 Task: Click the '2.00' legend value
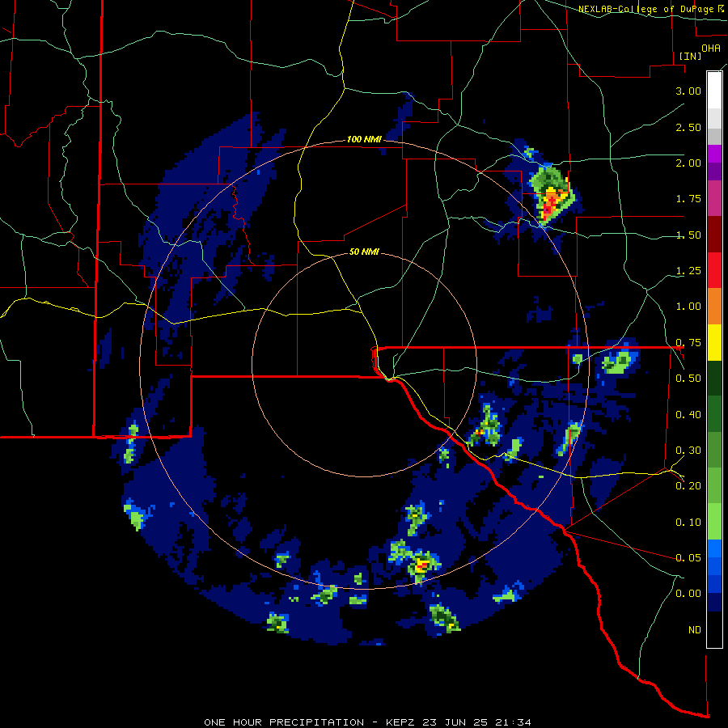688,163
